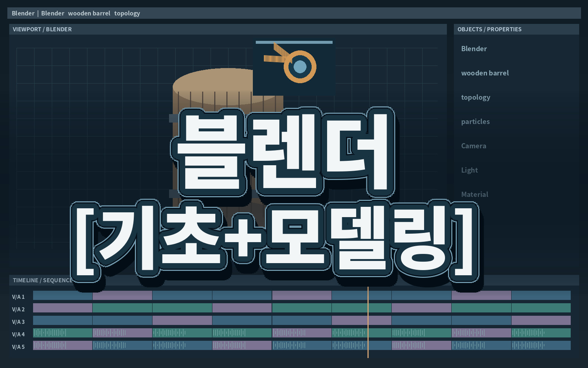Select first audio waveform clip on V/A 4

(x=62, y=333)
